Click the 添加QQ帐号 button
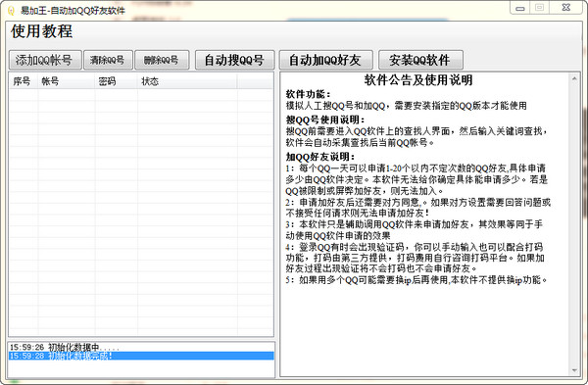Screen dimensions: 588x385 coord(45,60)
